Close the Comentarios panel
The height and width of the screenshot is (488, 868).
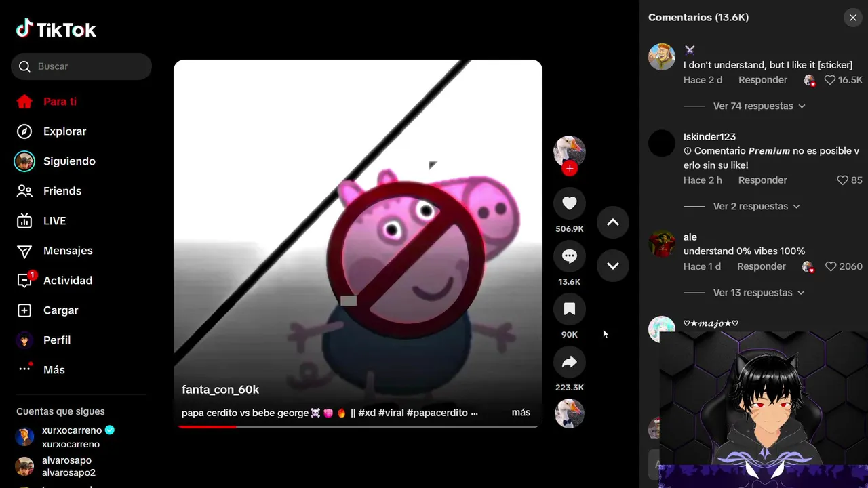click(x=853, y=18)
